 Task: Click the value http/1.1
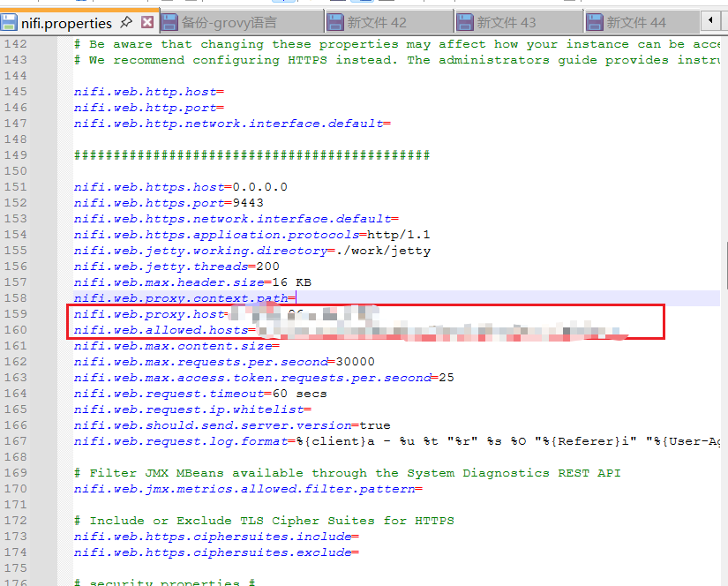[x=399, y=235]
